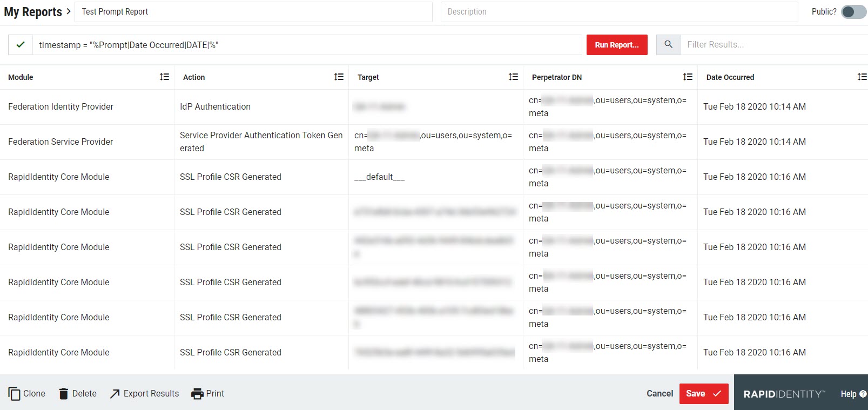Sort by Date Occurred column icon

(862, 77)
